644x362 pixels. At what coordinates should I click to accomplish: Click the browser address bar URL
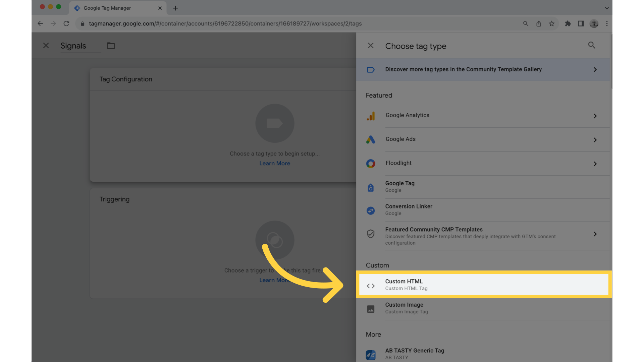click(225, 23)
